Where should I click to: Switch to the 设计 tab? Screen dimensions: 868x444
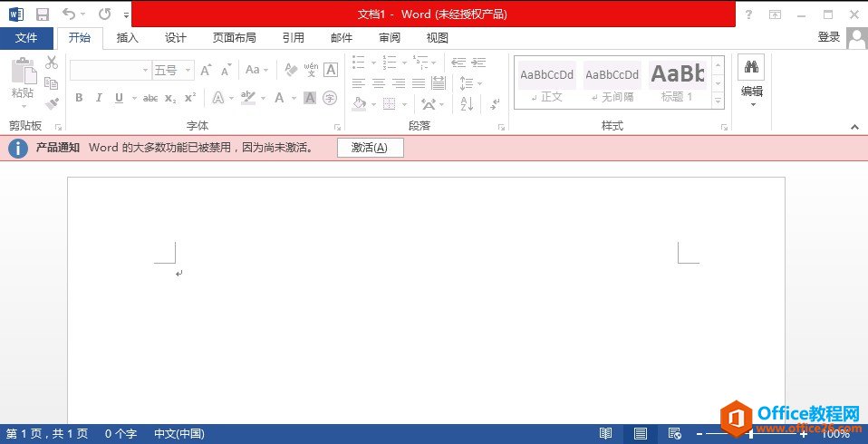tap(176, 38)
